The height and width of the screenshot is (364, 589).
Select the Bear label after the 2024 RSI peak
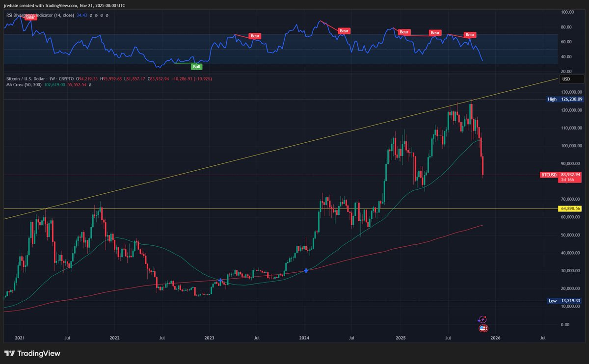[344, 31]
